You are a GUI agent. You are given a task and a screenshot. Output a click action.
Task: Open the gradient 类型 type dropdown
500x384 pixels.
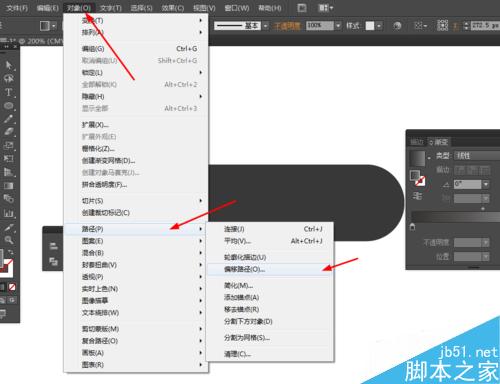tap(477, 156)
